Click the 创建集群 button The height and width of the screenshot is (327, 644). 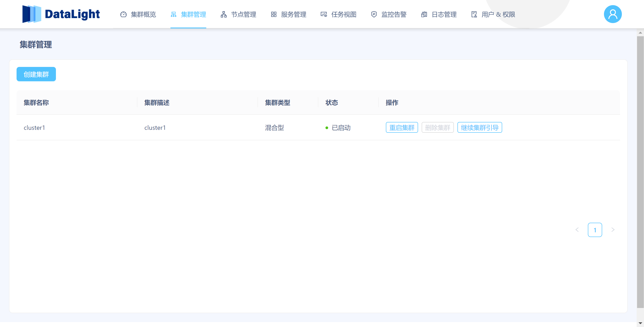pos(36,74)
